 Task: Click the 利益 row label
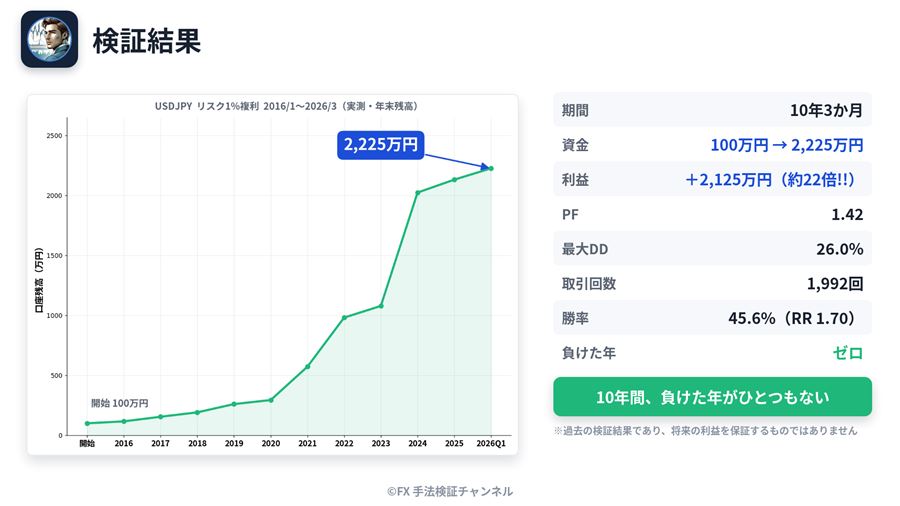click(x=575, y=180)
